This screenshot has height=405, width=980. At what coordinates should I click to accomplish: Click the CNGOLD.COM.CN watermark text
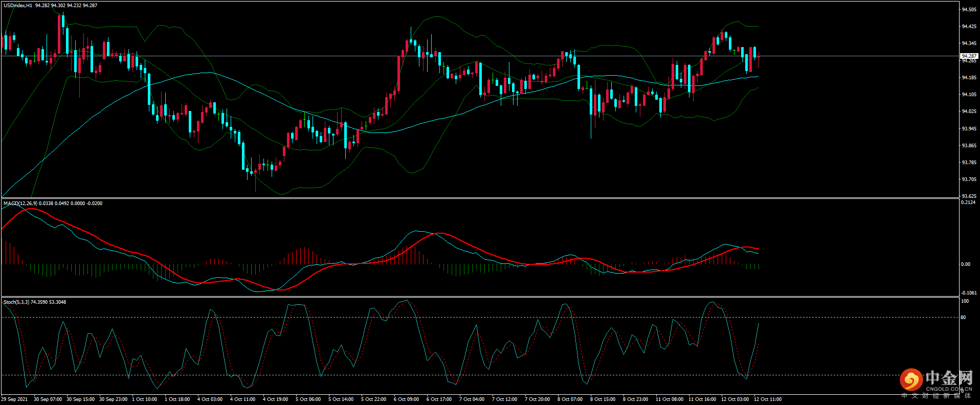tap(949, 389)
